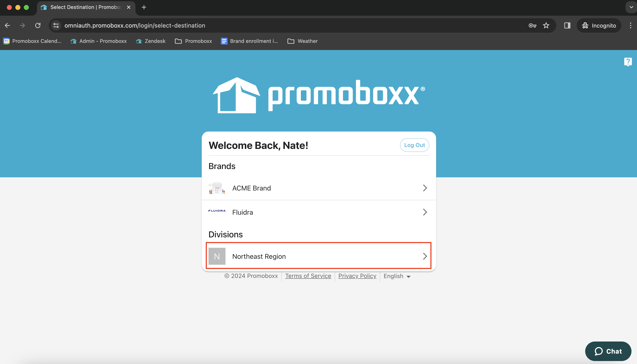Select the Select Destination | Promoboxx tab
This screenshot has width=637, height=364.
[86, 7]
